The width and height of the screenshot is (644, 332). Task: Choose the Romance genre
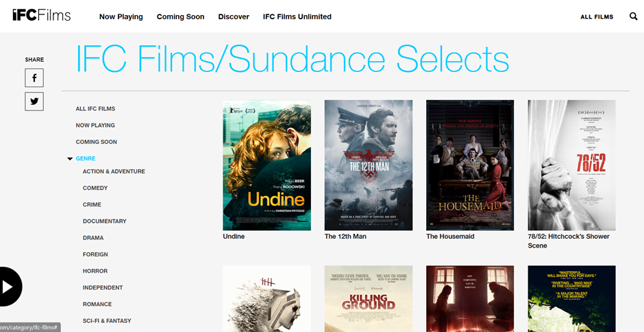[97, 304]
